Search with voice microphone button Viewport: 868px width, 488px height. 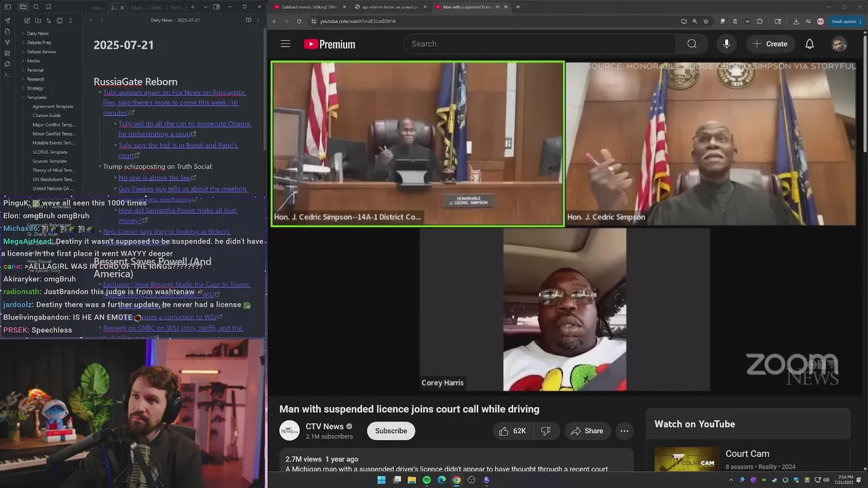pos(726,44)
